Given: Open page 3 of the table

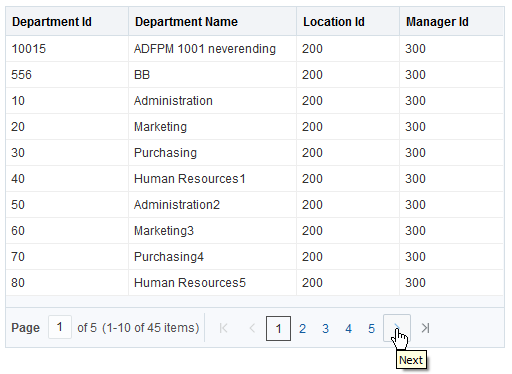Looking at the screenshot, I should coord(326,329).
